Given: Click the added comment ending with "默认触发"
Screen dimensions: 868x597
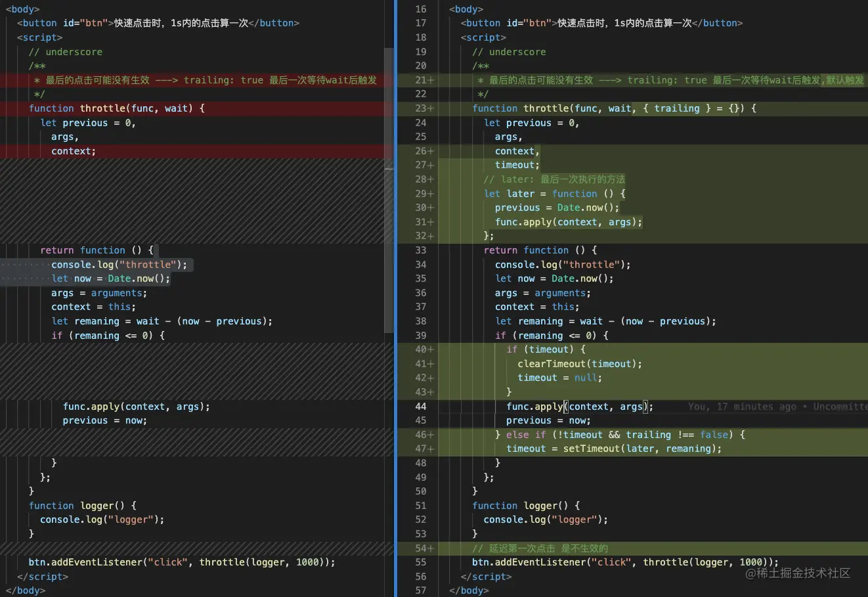Looking at the screenshot, I should [x=671, y=80].
